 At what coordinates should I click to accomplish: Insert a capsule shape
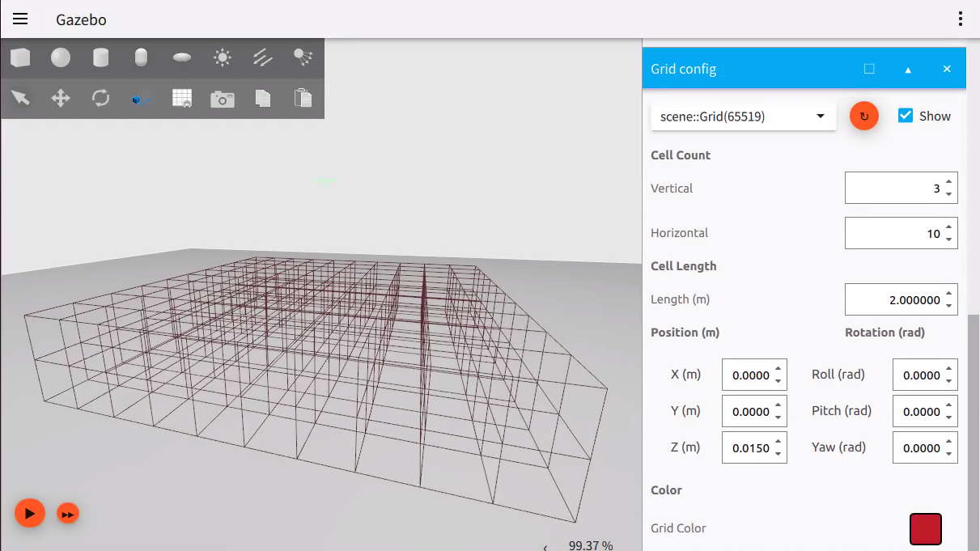142,57
